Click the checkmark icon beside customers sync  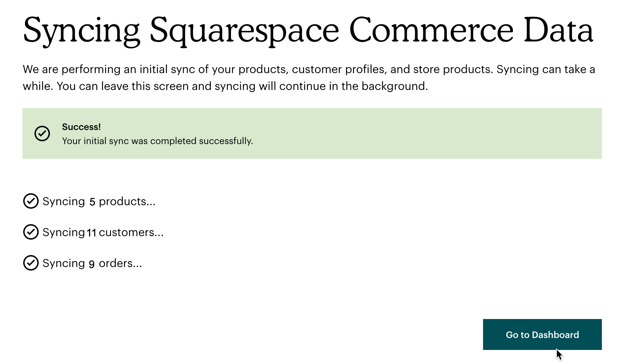pyautogui.click(x=31, y=232)
